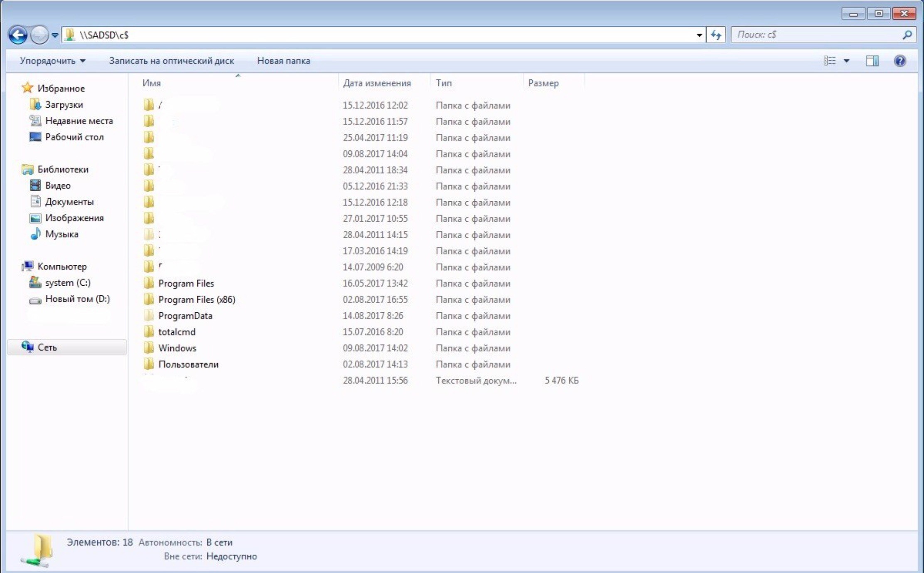924x573 pixels.
Task: Select Избранное in navigation pane
Action: tap(61, 88)
